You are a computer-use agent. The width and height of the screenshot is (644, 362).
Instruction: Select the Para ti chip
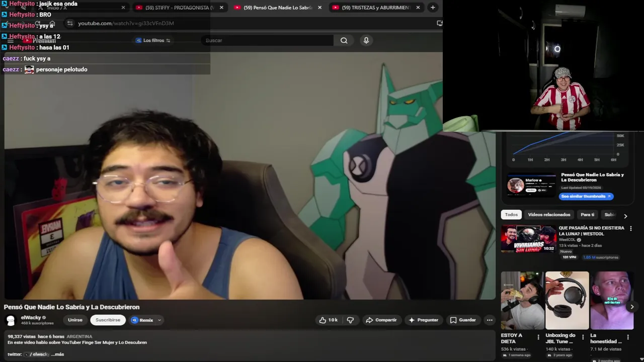click(587, 215)
